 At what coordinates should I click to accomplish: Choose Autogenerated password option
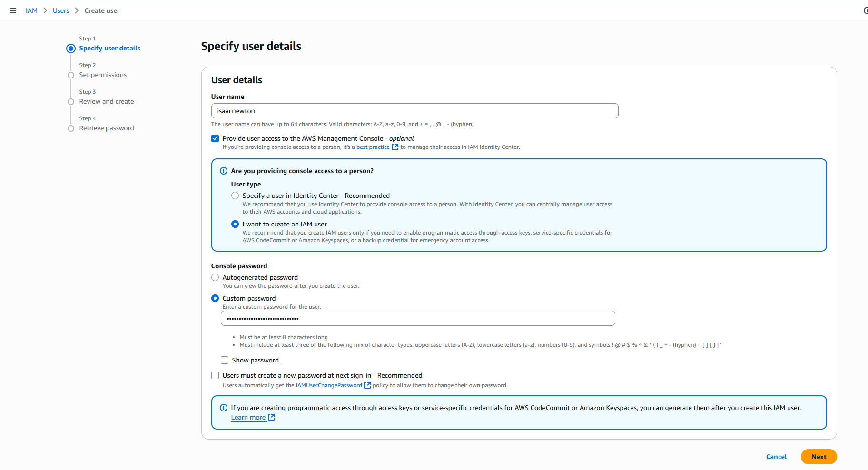click(x=215, y=277)
